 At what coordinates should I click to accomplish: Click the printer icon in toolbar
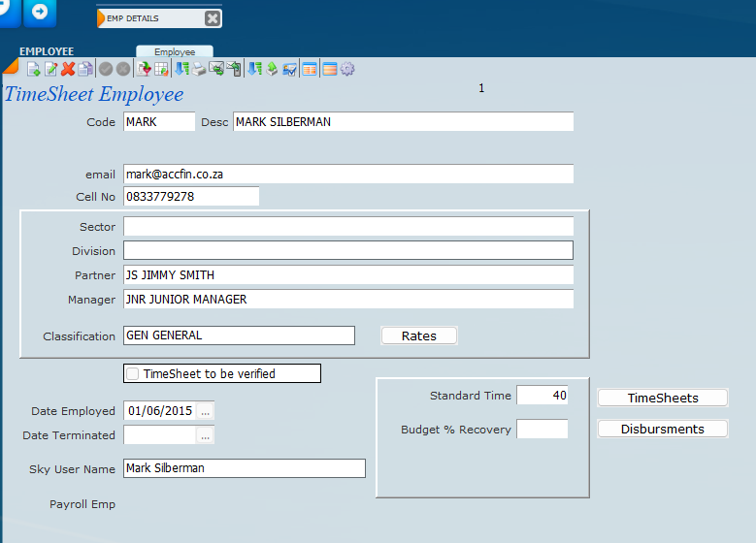pyautogui.click(x=199, y=69)
